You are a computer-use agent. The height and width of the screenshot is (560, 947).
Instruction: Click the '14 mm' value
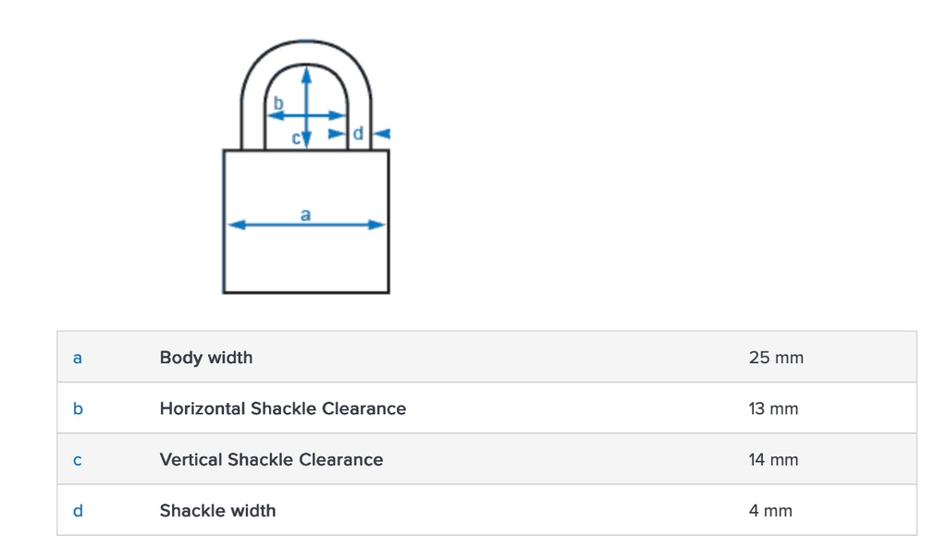point(773,459)
